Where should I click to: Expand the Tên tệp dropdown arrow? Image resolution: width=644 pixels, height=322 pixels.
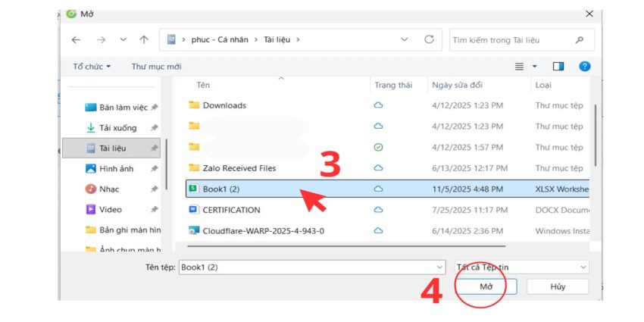tap(441, 267)
